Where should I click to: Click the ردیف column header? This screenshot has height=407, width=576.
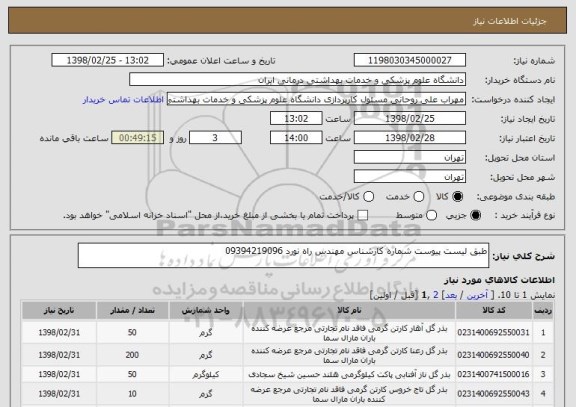point(543,311)
